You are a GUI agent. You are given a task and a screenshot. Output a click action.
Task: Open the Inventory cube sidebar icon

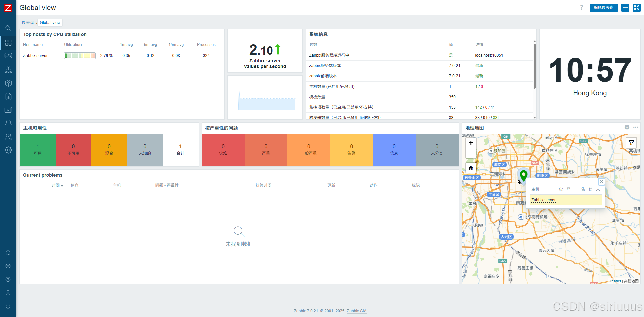(x=8, y=83)
